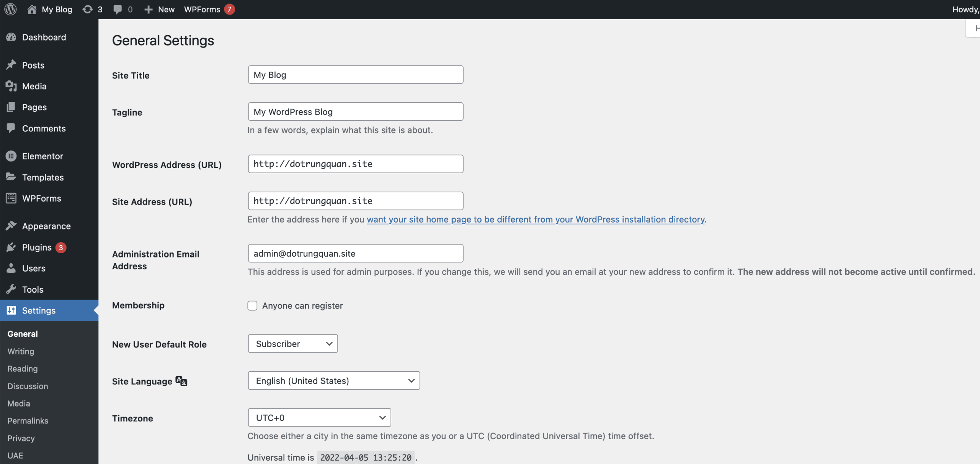Click into the Site Title field
The width and height of the screenshot is (980, 464).
[355, 75]
